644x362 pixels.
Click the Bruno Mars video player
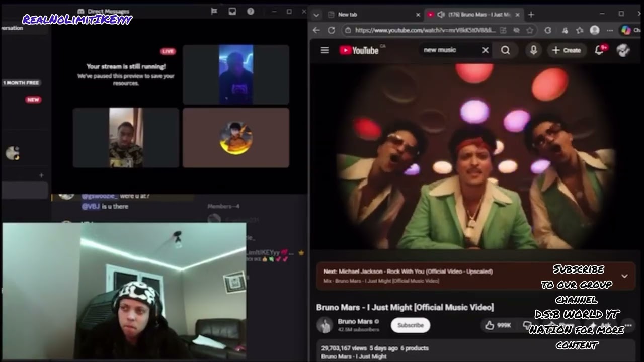tap(475, 157)
